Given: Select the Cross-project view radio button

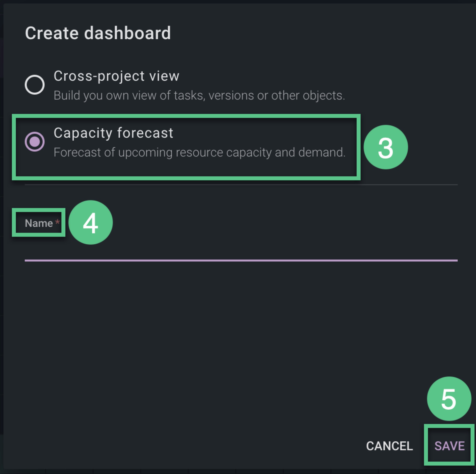Looking at the screenshot, I should coord(35,85).
